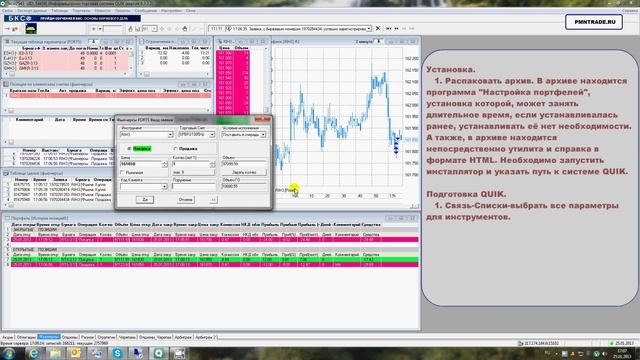Image resolution: width=640 pixels, height=360 pixels.
Task: Open messages dropdown in the toolbar
Action: 369,29
